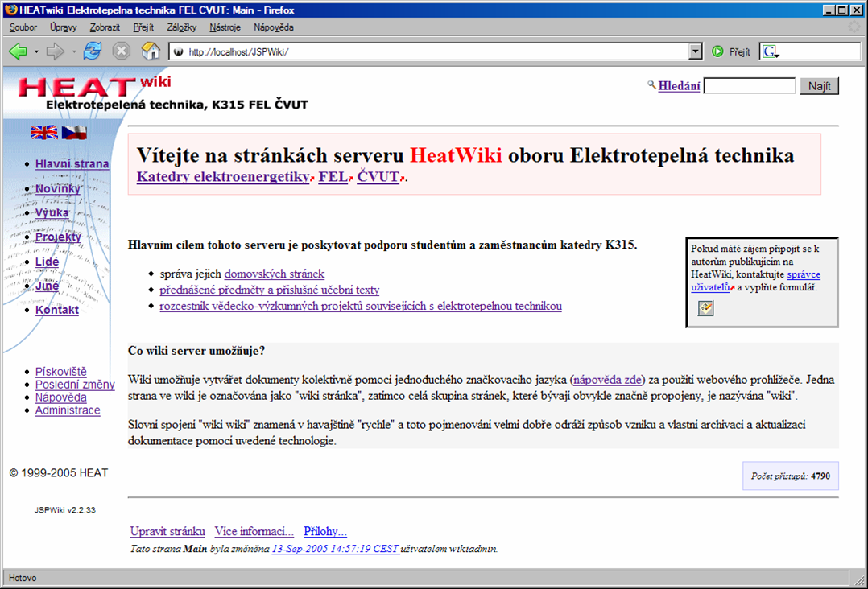
Task: Open the Zobrazit menu
Action: coord(105,27)
